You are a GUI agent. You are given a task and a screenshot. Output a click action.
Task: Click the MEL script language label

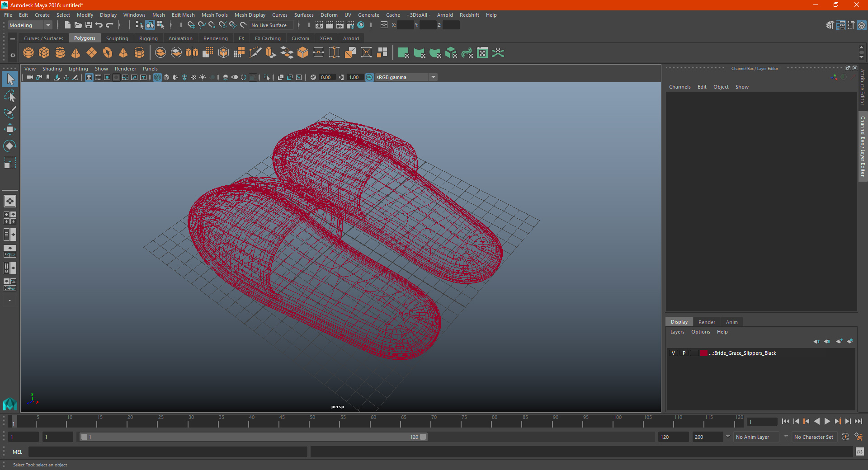tap(18, 452)
